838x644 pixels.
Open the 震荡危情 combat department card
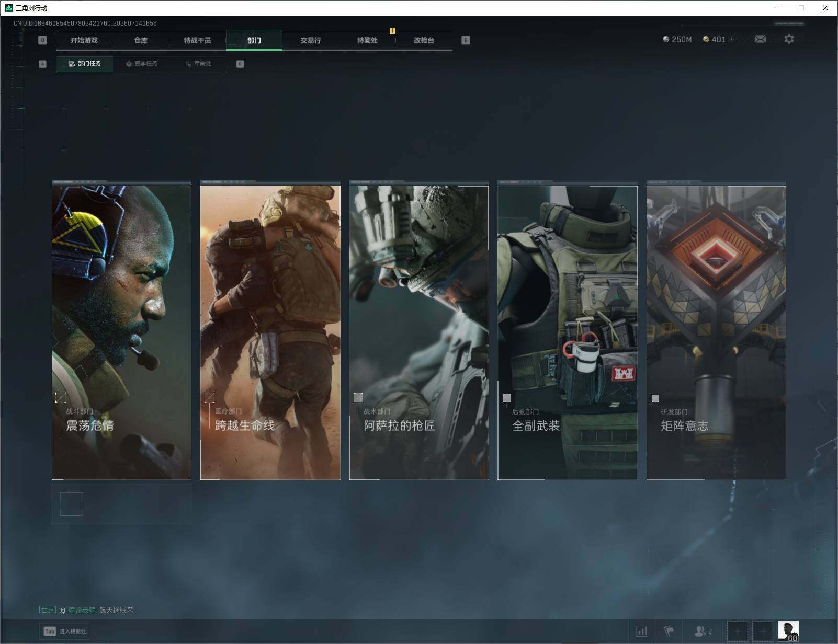coord(121,330)
